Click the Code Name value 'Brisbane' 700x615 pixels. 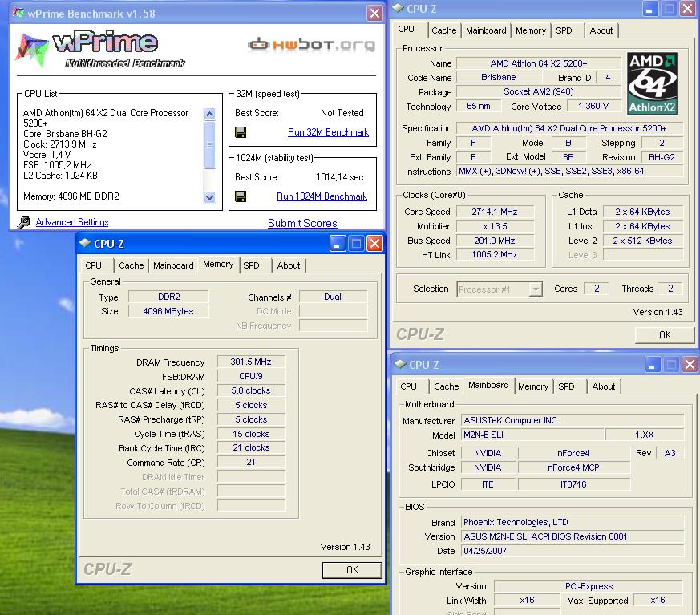click(498, 77)
